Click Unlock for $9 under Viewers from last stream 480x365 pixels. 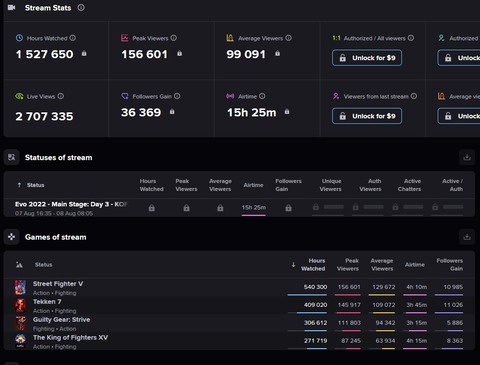coord(367,116)
